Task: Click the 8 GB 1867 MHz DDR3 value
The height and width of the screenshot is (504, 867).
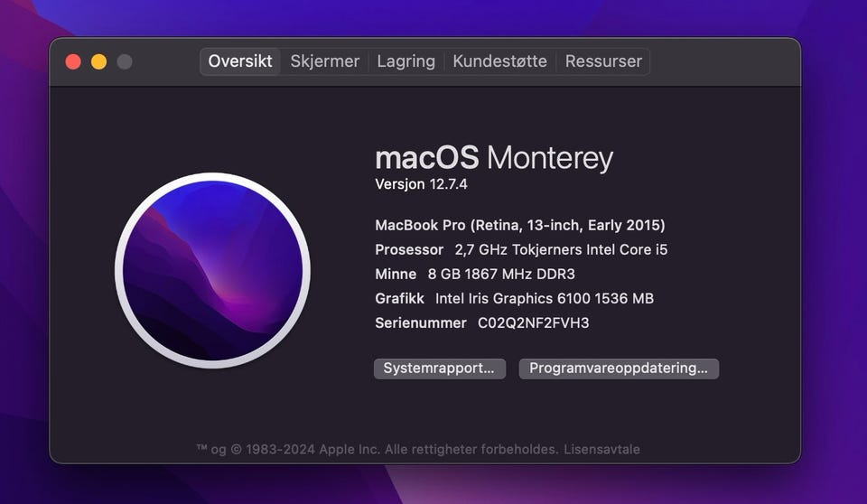Action: point(501,274)
